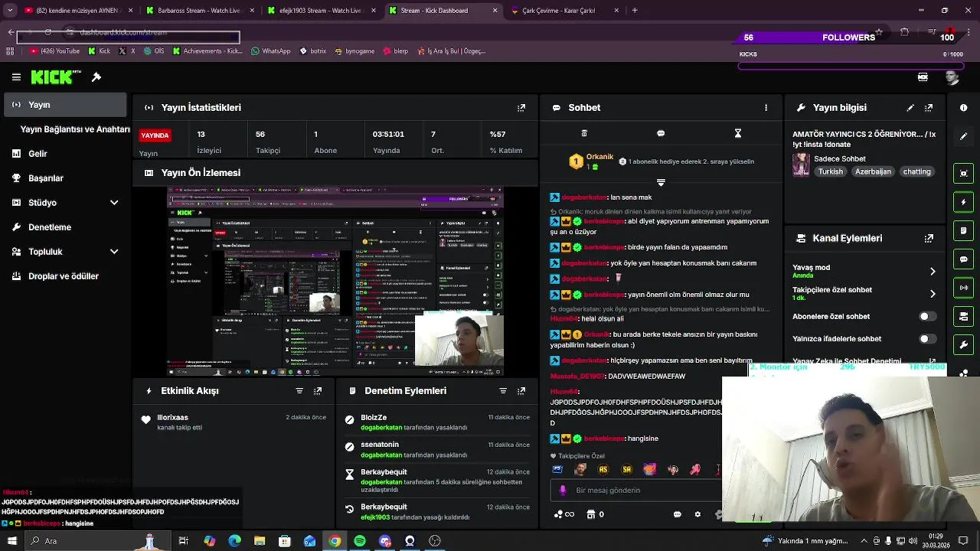
Task: Click the shop icon below message box
Action: click(x=590, y=514)
